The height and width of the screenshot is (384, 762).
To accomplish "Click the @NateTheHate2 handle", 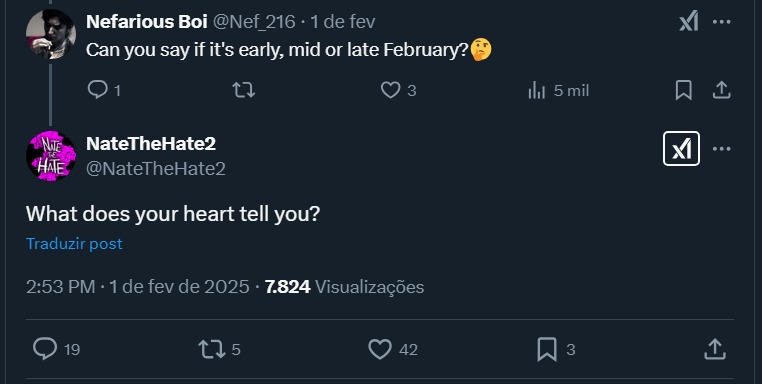I will tap(156, 169).
